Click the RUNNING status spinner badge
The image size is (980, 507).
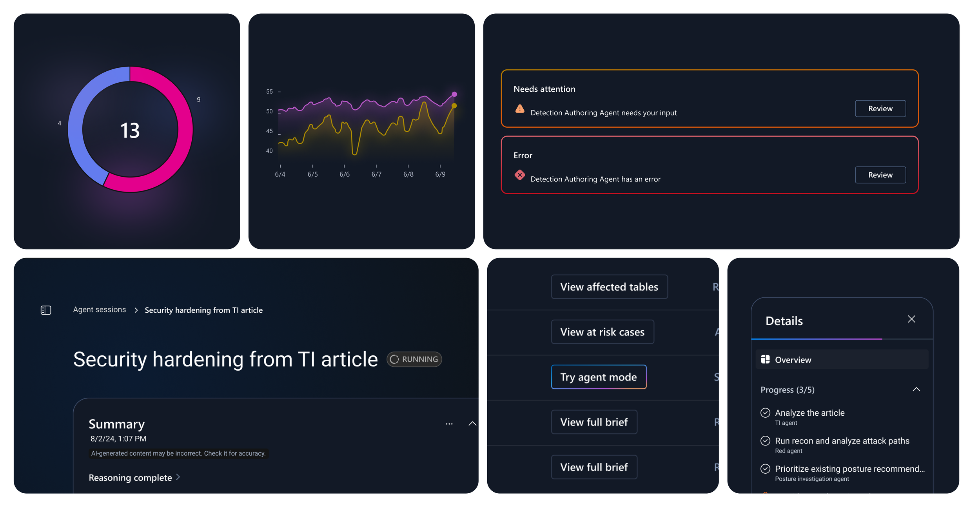(414, 359)
